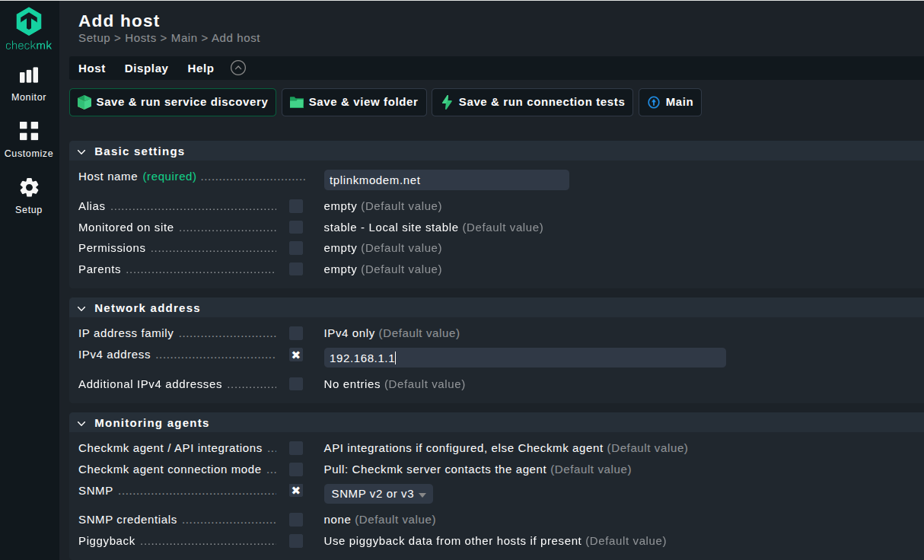
Task: Click the IPv4 address input field
Action: [524, 358]
